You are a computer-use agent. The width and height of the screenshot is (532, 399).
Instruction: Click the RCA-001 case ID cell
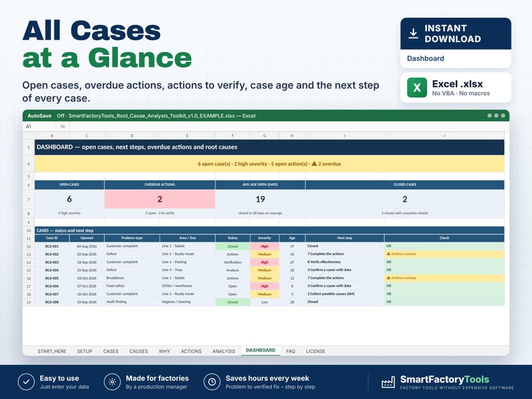point(52,246)
